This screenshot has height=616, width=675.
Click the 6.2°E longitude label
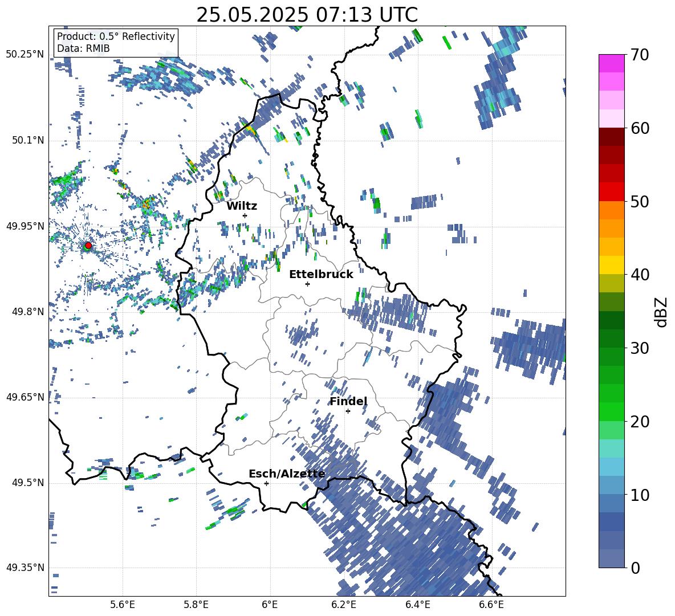point(344,605)
